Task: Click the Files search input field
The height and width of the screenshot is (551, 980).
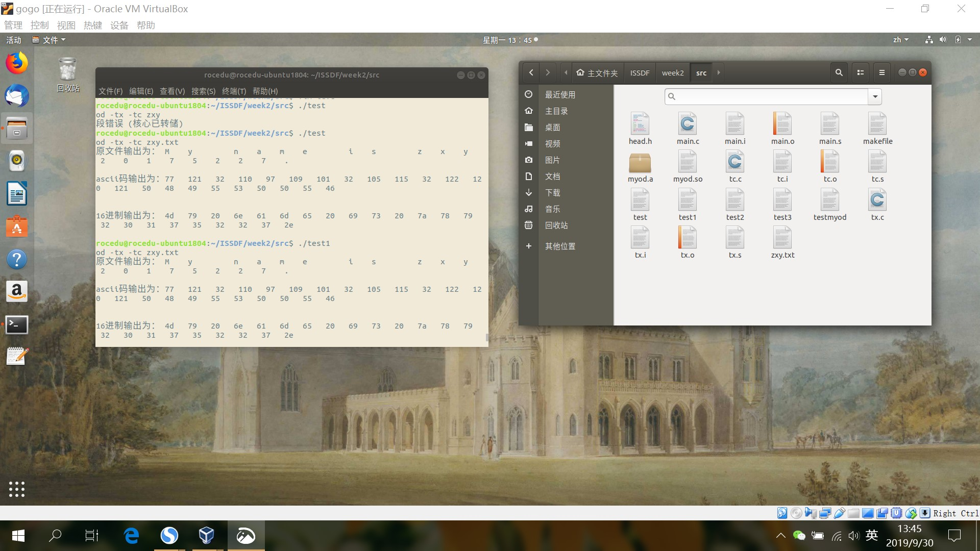Action: (767, 96)
